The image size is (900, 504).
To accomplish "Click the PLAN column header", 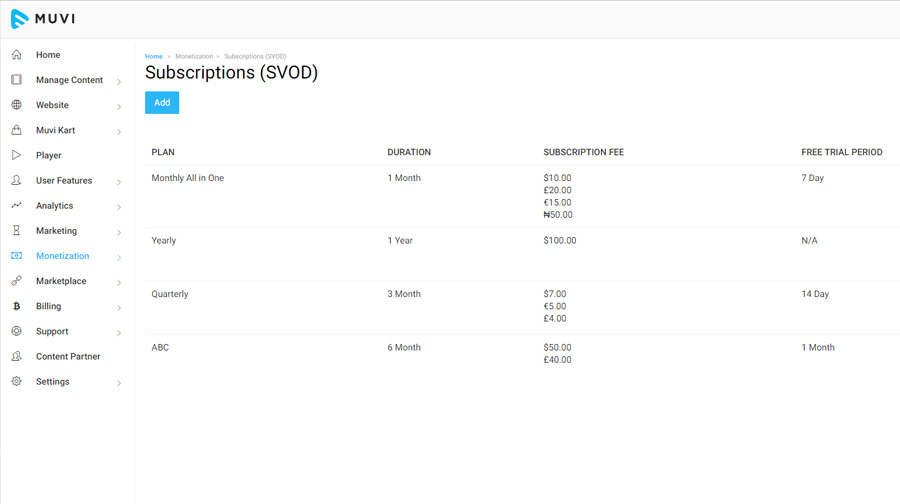I will coord(163,152).
